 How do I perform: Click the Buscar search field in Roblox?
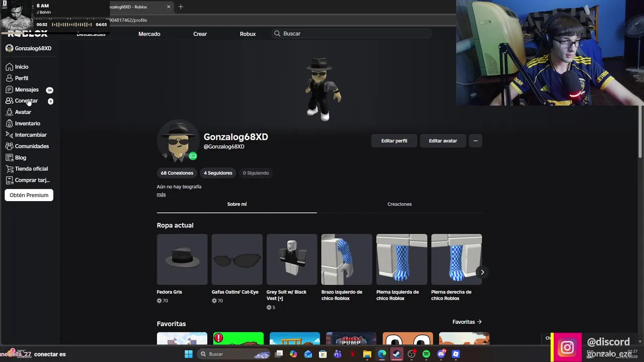352,34
